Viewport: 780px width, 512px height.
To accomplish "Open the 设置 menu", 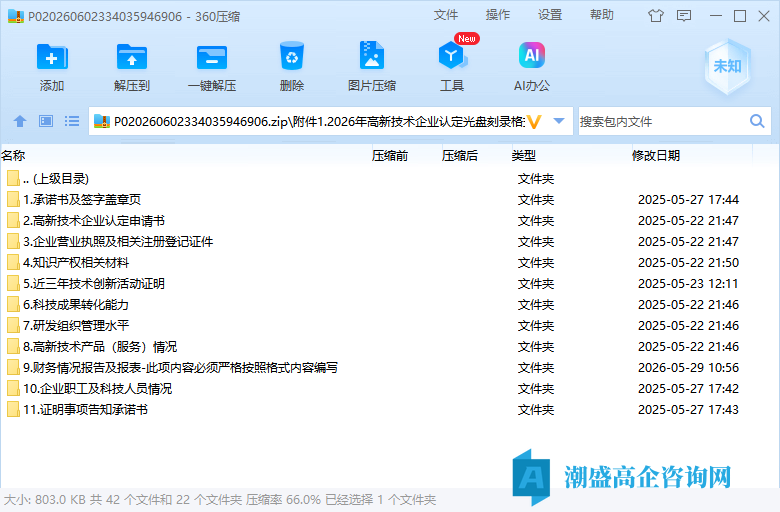I will coord(550,15).
